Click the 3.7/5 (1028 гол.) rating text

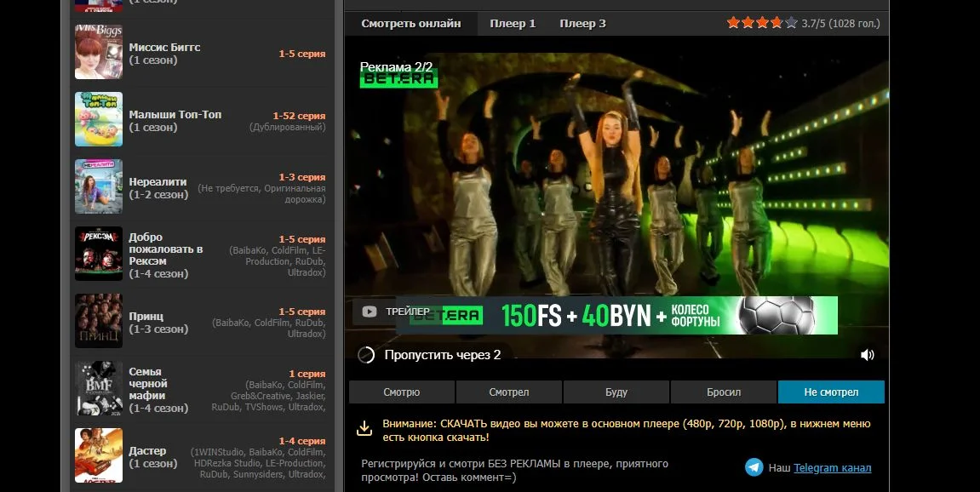click(x=840, y=23)
